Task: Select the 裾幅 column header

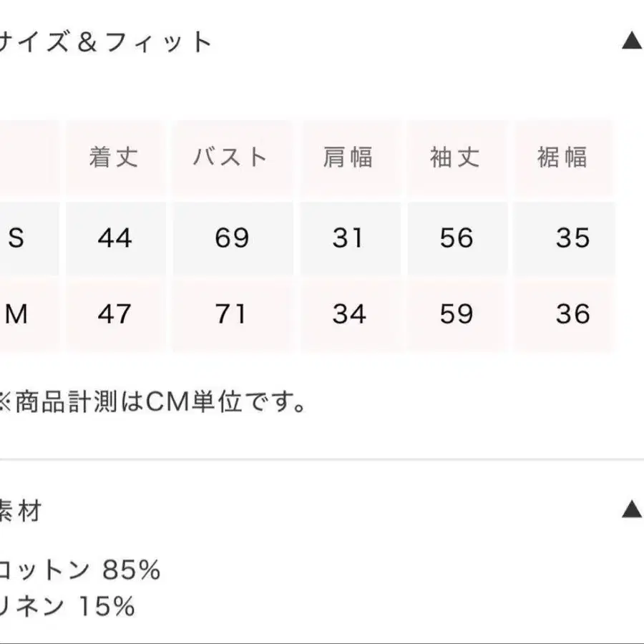Action: pos(563,157)
